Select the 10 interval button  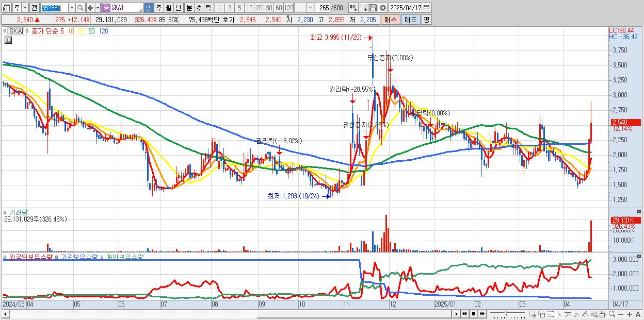click(249, 8)
